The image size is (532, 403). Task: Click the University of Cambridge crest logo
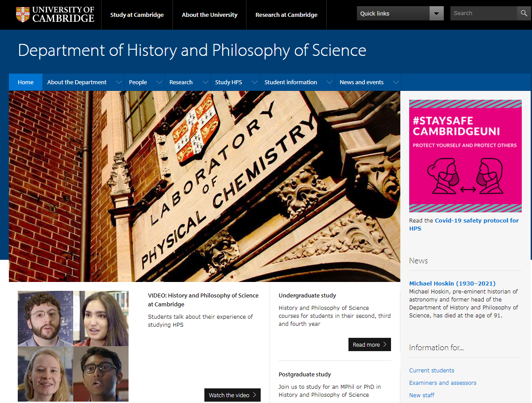click(23, 15)
